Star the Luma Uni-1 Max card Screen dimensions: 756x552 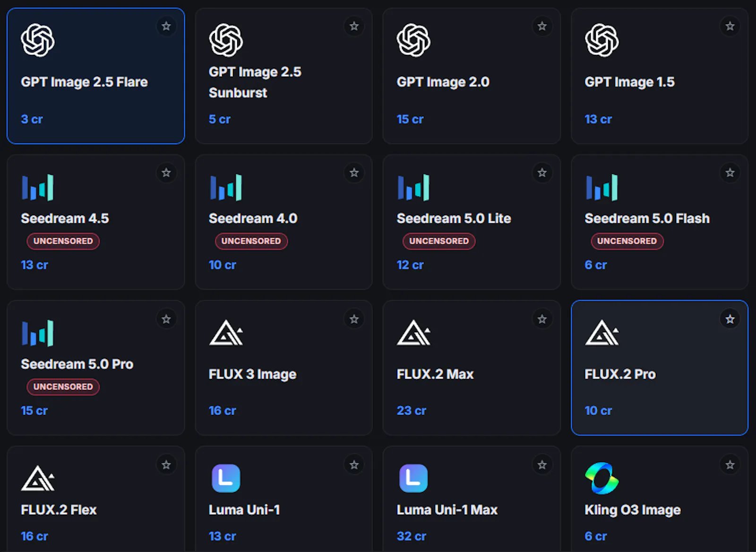coord(542,465)
